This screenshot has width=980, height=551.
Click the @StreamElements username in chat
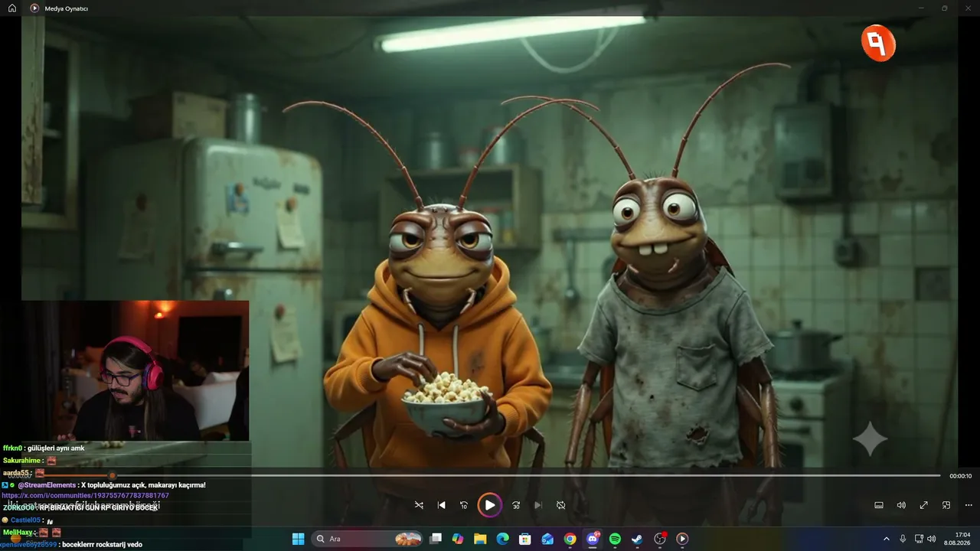tap(47, 485)
